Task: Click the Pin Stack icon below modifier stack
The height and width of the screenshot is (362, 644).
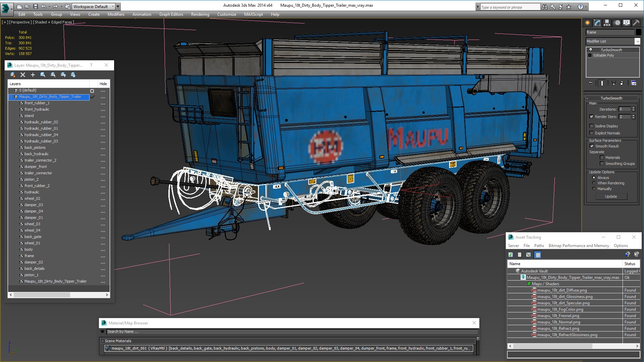Action: 590,83
